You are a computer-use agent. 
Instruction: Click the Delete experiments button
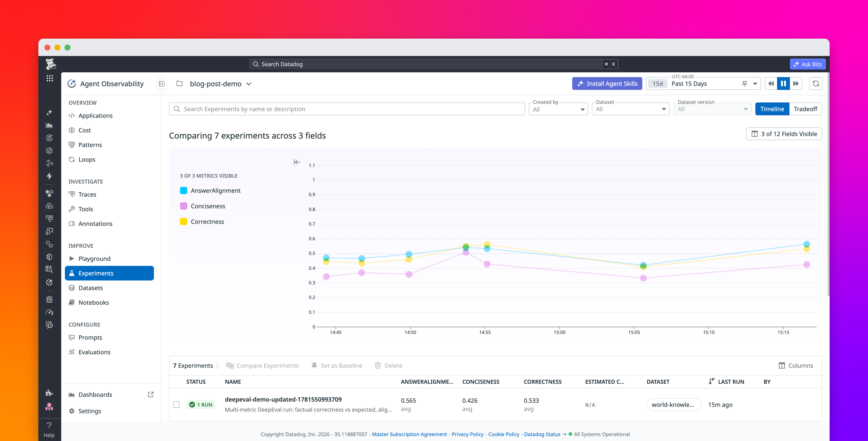(x=388, y=365)
